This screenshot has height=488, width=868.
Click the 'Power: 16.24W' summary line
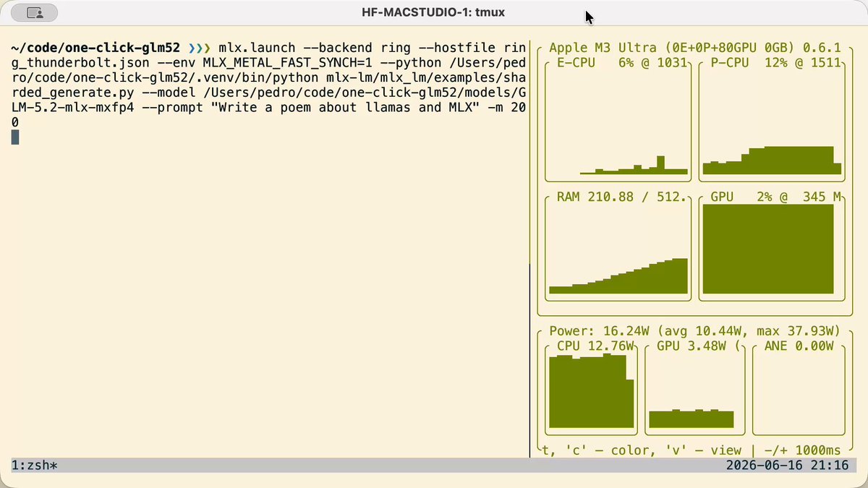point(694,331)
